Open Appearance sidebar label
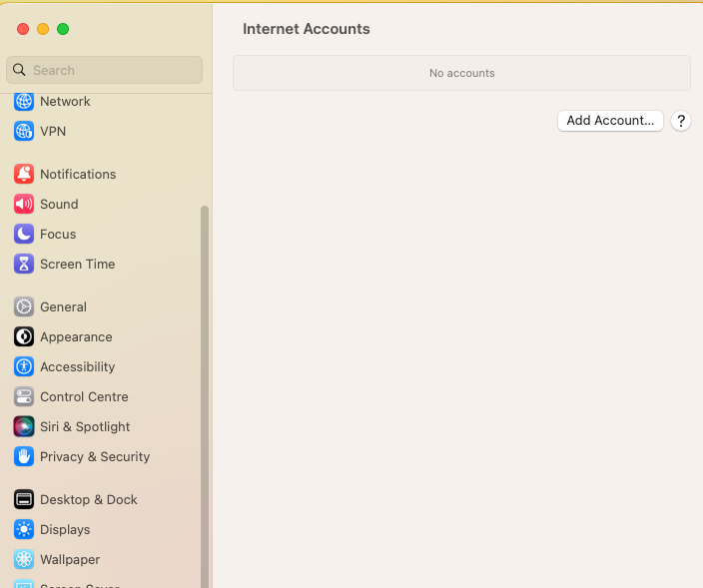This screenshot has width=703, height=588. click(76, 337)
